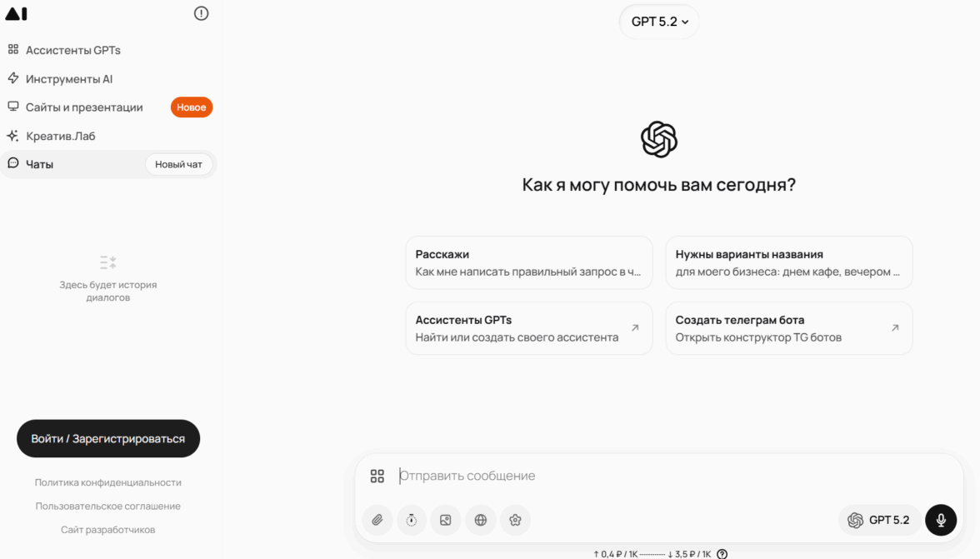The width and height of the screenshot is (980, 559).
Task: Click the exclamation info icon in sidebar header
Action: 202,13
